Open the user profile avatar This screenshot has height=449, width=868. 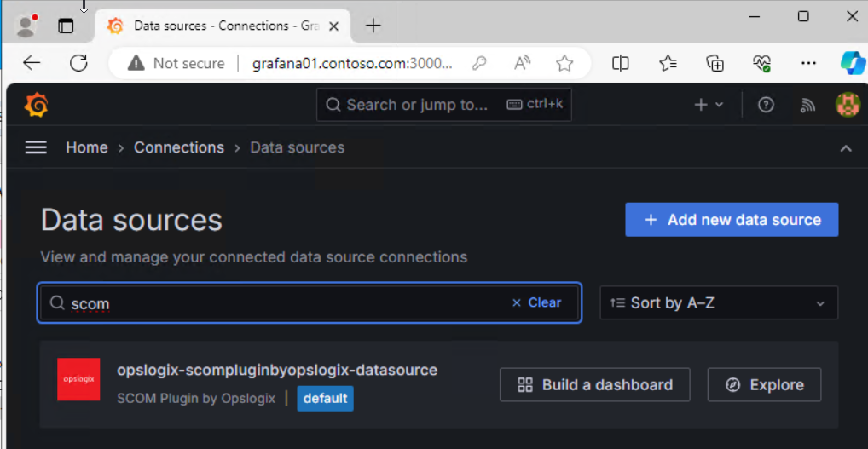[847, 105]
